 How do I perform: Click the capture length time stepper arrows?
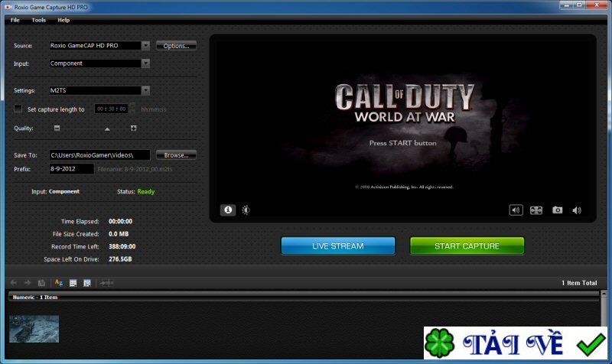tap(132, 109)
